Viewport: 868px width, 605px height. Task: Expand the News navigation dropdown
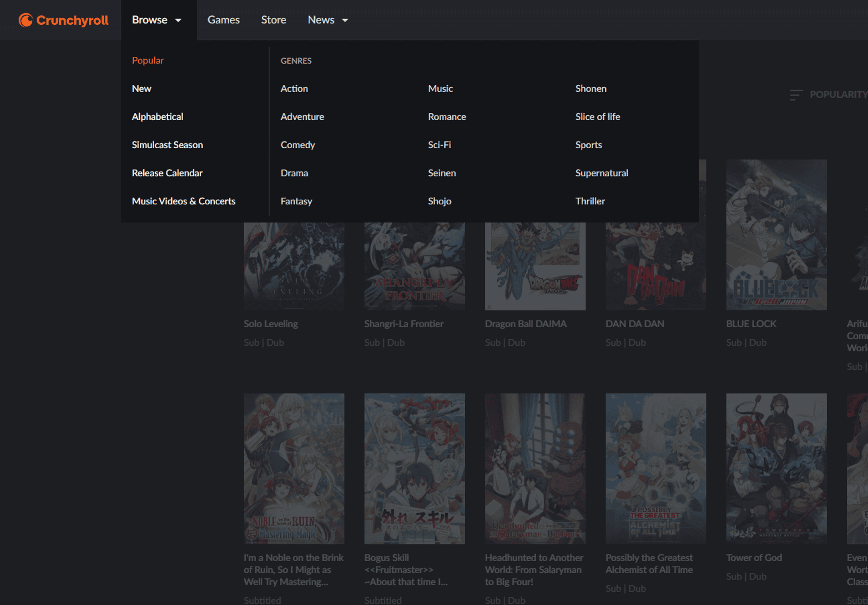point(328,20)
